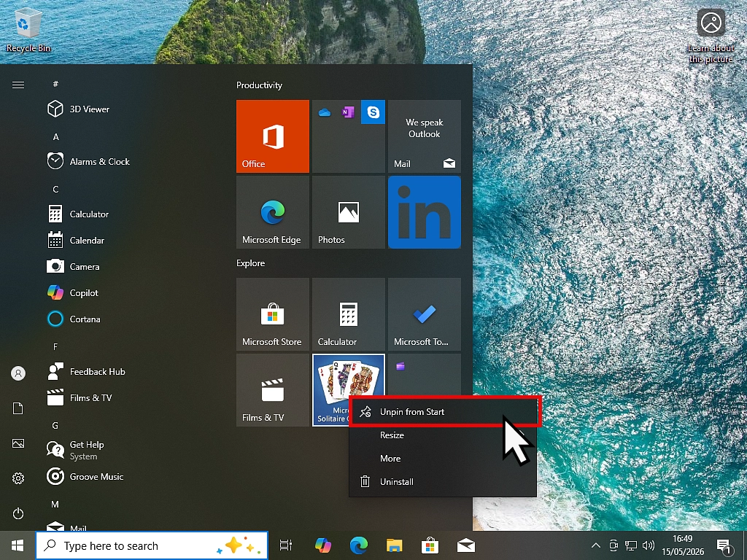Open the Resize submenu

click(443, 435)
